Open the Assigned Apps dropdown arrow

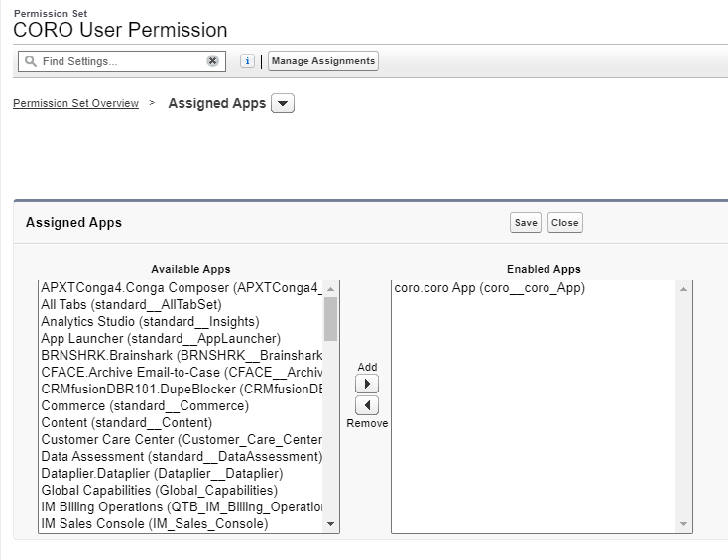283,104
